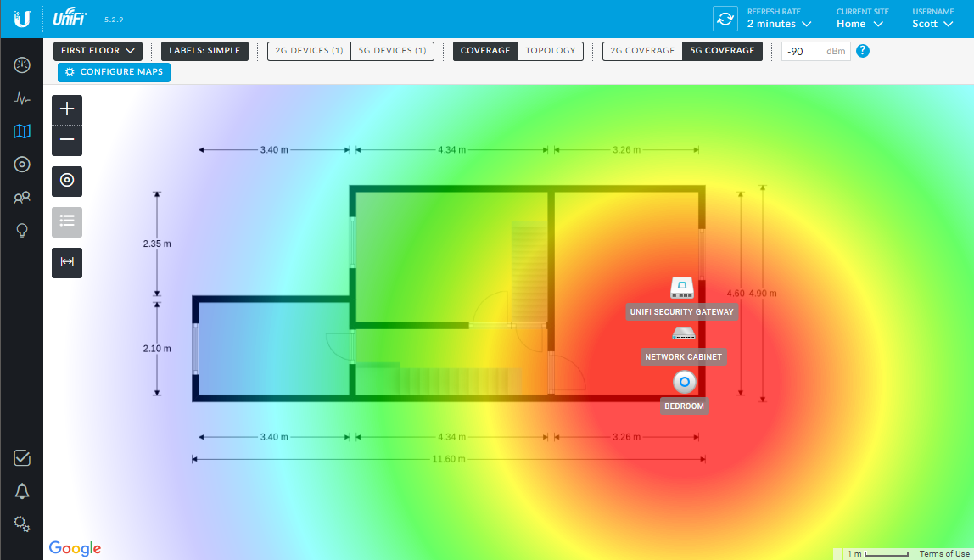This screenshot has width=974, height=560.
Task: Open the UniFi dashboard gauge icon
Action: click(22, 64)
